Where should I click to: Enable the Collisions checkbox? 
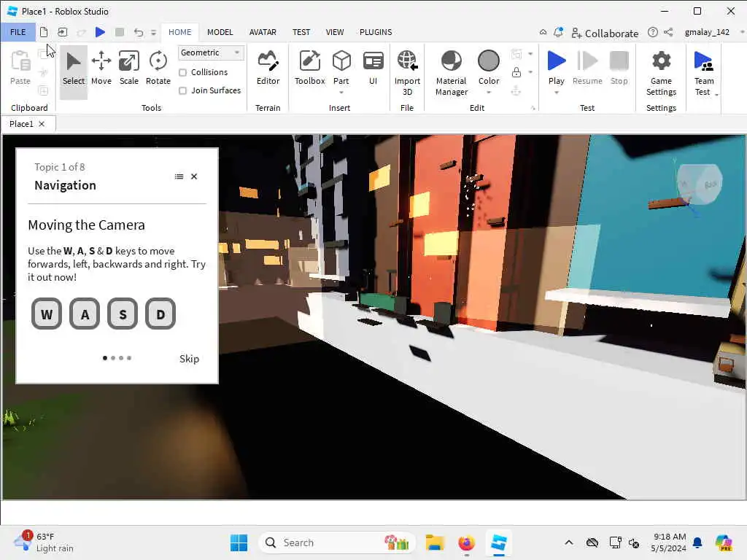[x=182, y=72]
